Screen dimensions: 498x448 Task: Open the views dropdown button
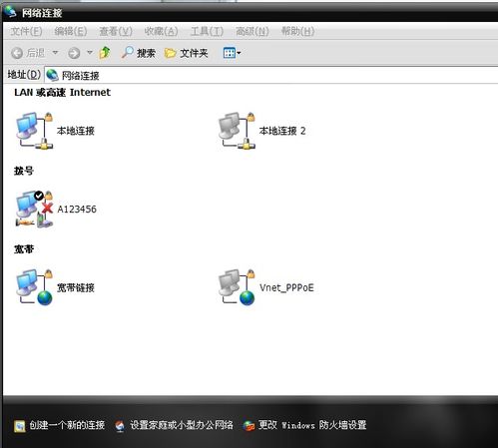pos(232,53)
